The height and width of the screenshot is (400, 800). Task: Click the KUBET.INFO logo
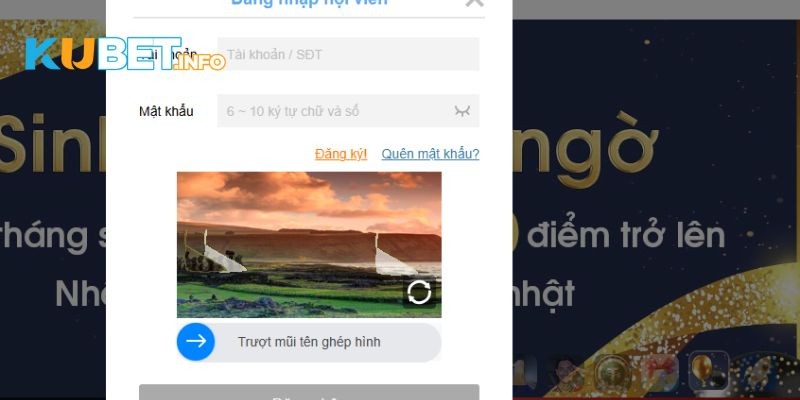pyautogui.click(x=125, y=54)
